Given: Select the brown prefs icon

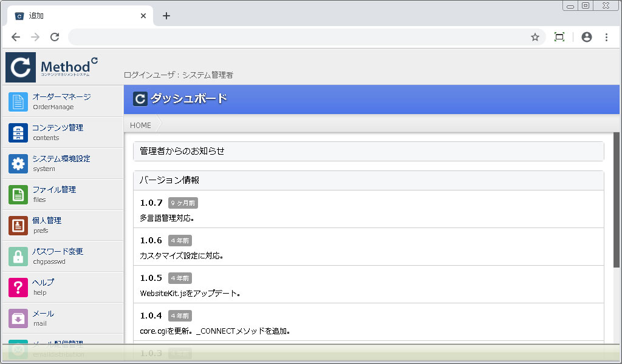Looking at the screenshot, I should (x=18, y=225).
